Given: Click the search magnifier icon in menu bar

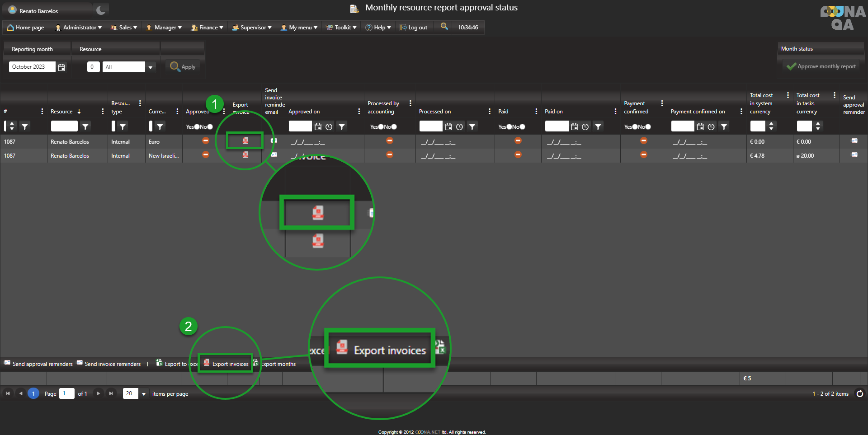Looking at the screenshot, I should (444, 27).
